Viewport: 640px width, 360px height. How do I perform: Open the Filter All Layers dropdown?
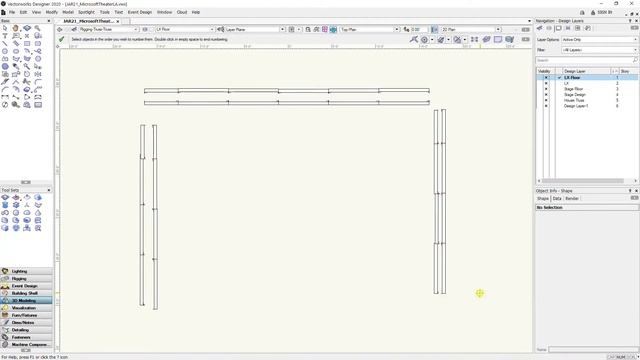tap(600, 50)
